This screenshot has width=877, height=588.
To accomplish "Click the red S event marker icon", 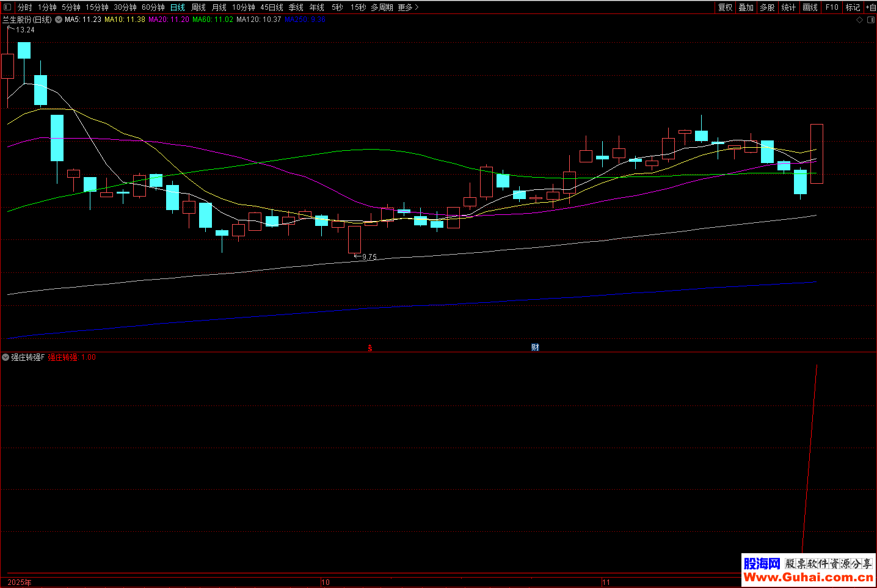I will [x=369, y=348].
